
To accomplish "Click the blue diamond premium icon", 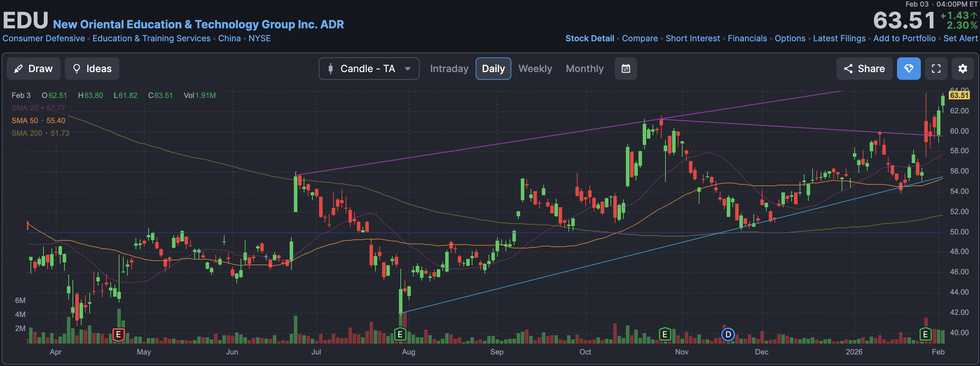I will point(909,69).
